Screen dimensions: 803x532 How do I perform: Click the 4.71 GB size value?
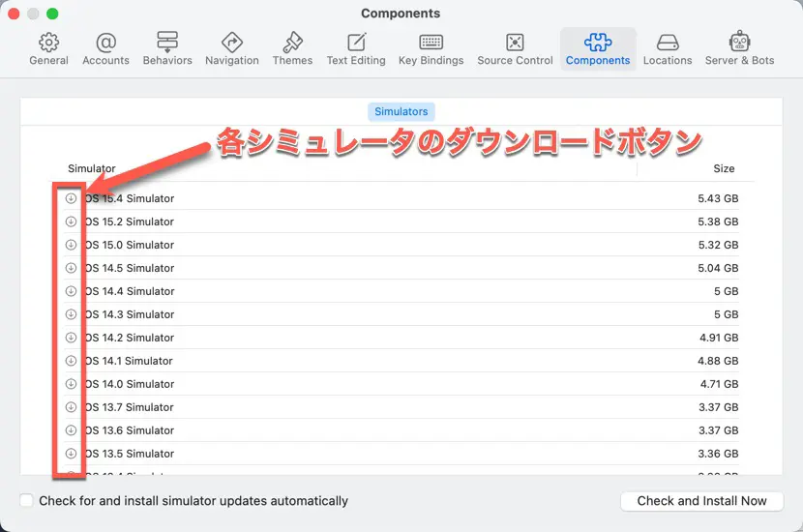pyautogui.click(x=719, y=384)
